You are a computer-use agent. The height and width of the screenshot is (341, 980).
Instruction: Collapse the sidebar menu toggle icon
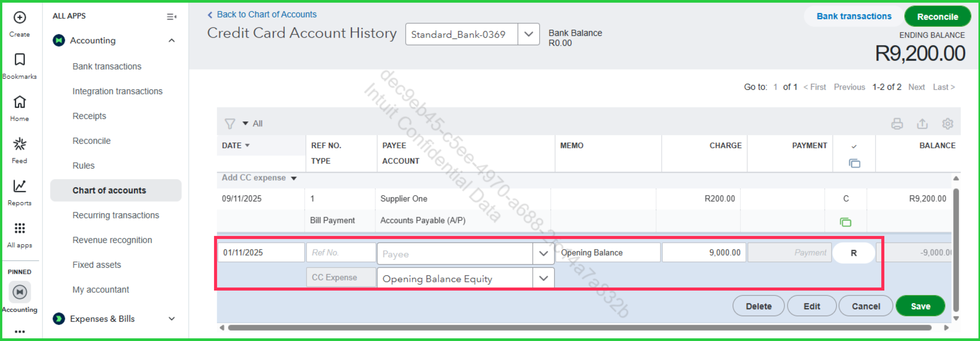(x=171, y=16)
